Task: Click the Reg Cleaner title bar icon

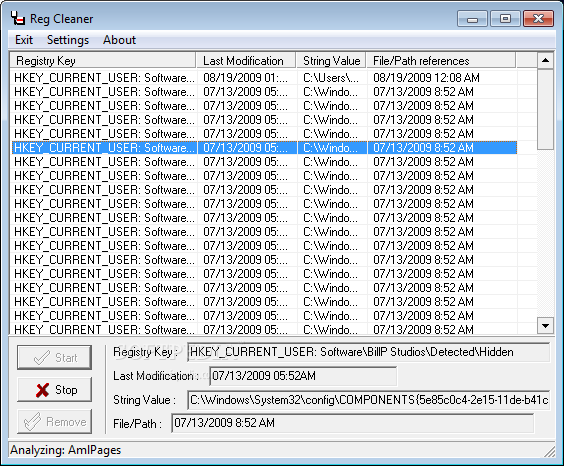Action: tap(17, 18)
